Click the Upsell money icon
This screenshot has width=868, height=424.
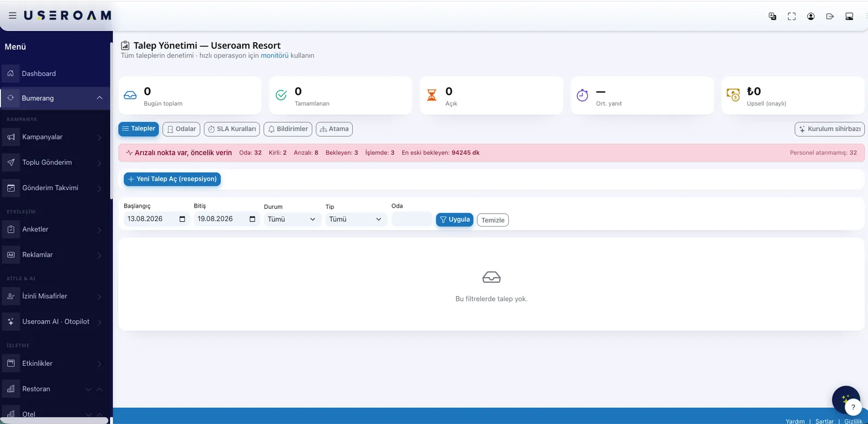pyautogui.click(x=733, y=95)
